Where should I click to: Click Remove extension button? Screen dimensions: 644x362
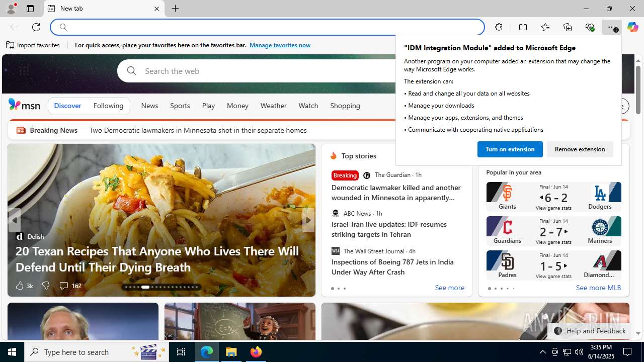pos(580,149)
